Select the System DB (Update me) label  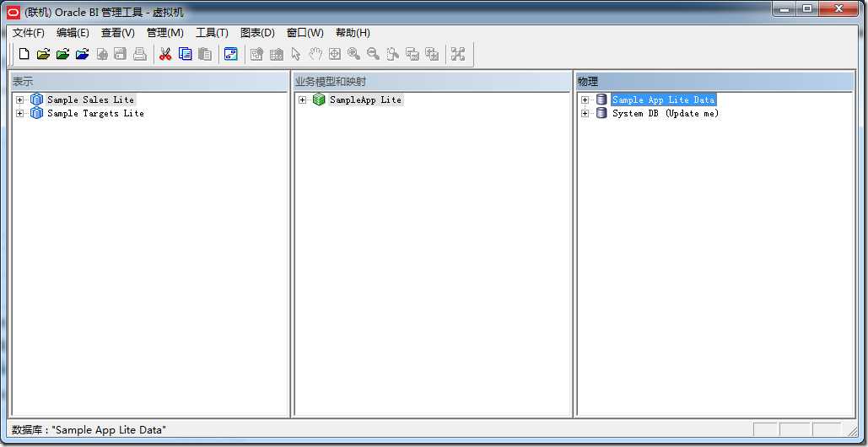click(666, 113)
